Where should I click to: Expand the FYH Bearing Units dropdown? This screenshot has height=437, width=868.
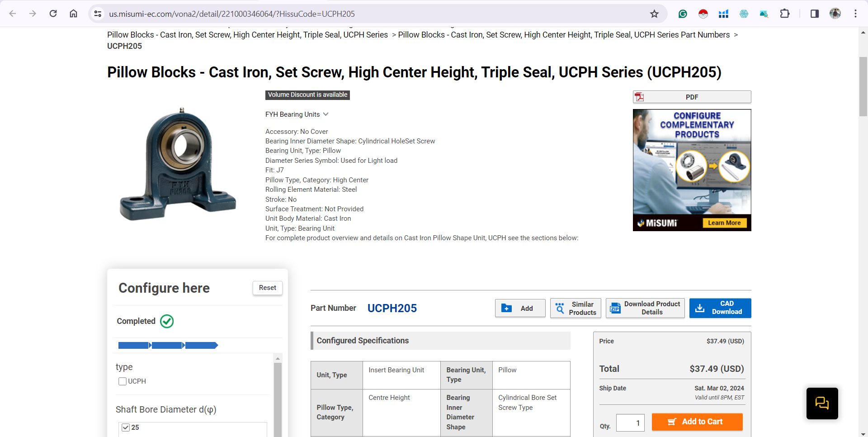tap(297, 114)
